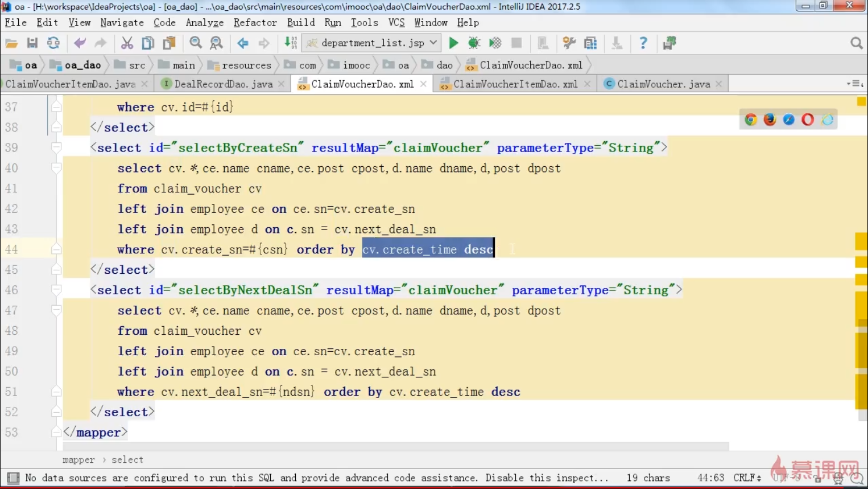Collapse the selectByNextDealSn select tag fold
Viewport: 868px width, 489px height.
pos(56,290)
